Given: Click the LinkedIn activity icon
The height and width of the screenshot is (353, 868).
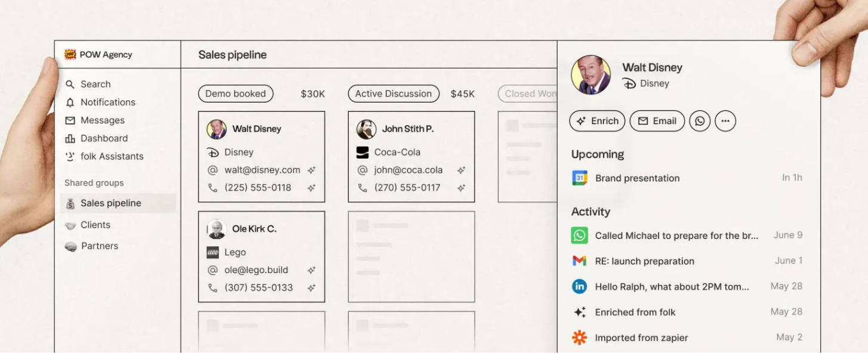Looking at the screenshot, I should point(580,287).
